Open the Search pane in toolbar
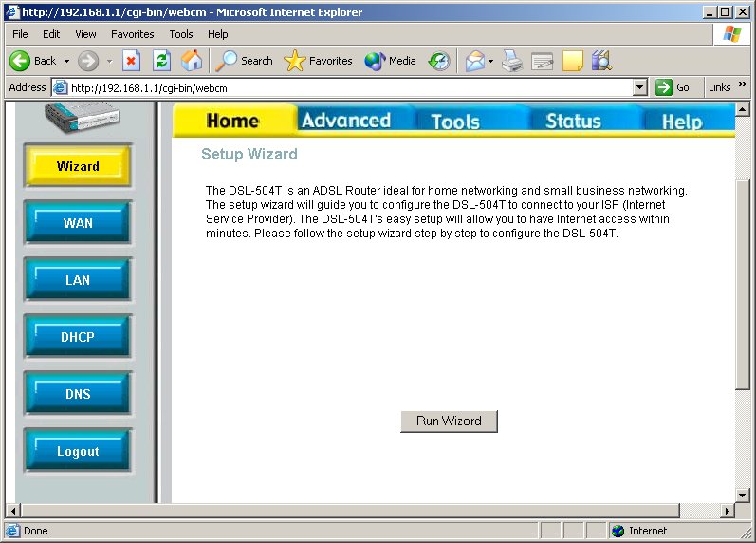The height and width of the screenshot is (543, 756). pos(245,61)
